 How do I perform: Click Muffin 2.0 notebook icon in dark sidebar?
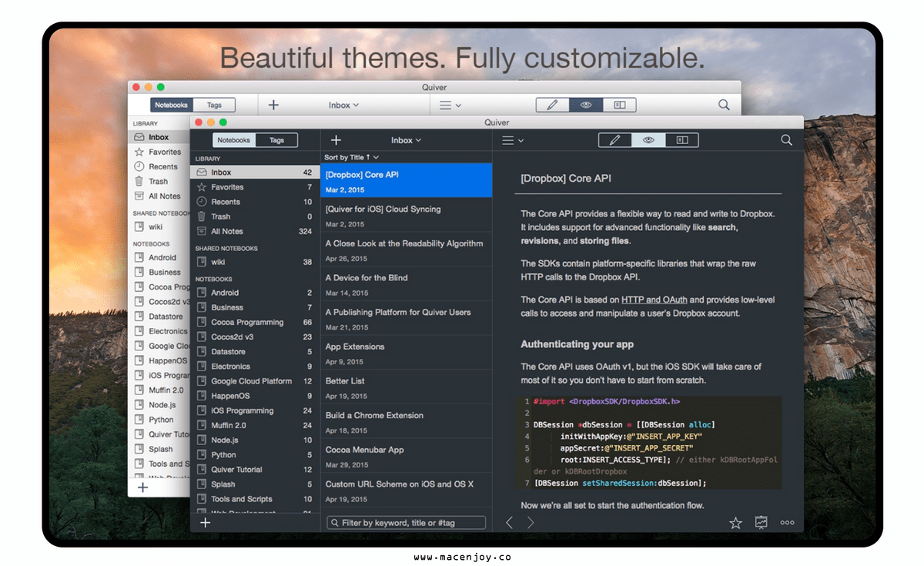point(202,425)
